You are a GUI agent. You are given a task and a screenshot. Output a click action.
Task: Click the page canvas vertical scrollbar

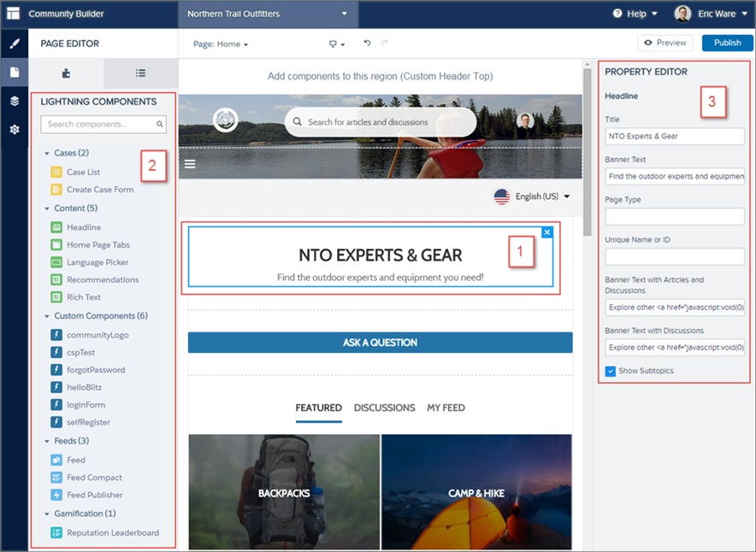[x=587, y=152]
